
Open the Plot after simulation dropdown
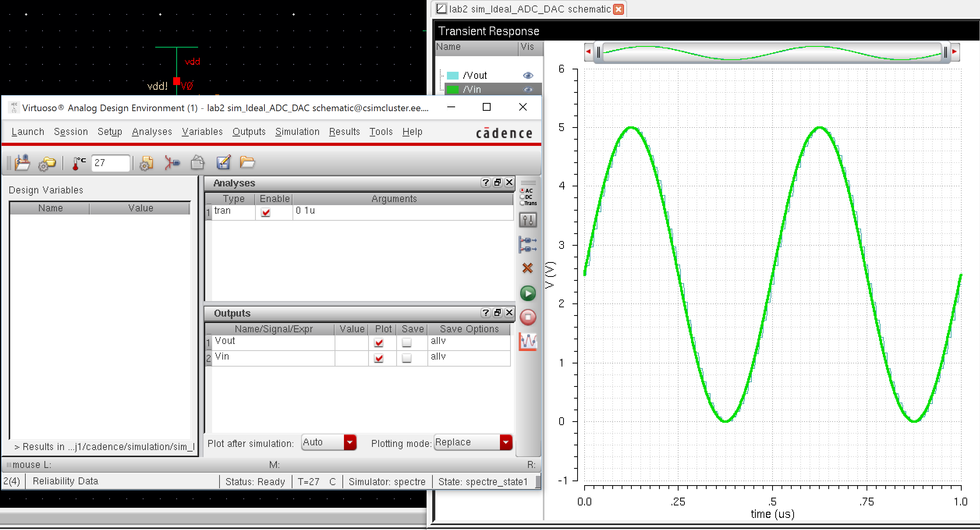click(349, 442)
